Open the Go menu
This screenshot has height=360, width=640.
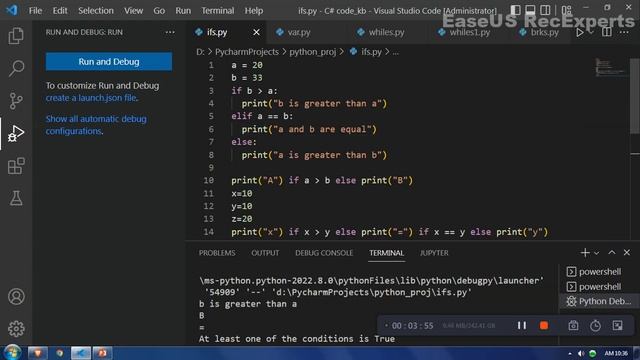pos(159,10)
